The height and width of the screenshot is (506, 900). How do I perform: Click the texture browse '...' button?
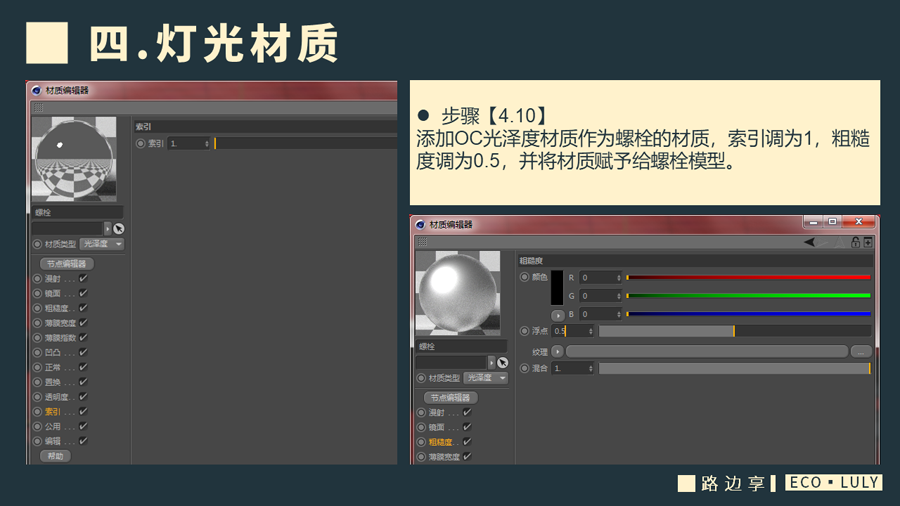click(860, 352)
